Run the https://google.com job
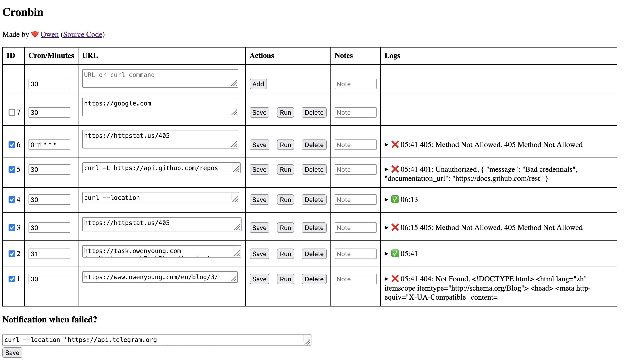Screen dimensions: 640x364 click(x=285, y=112)
